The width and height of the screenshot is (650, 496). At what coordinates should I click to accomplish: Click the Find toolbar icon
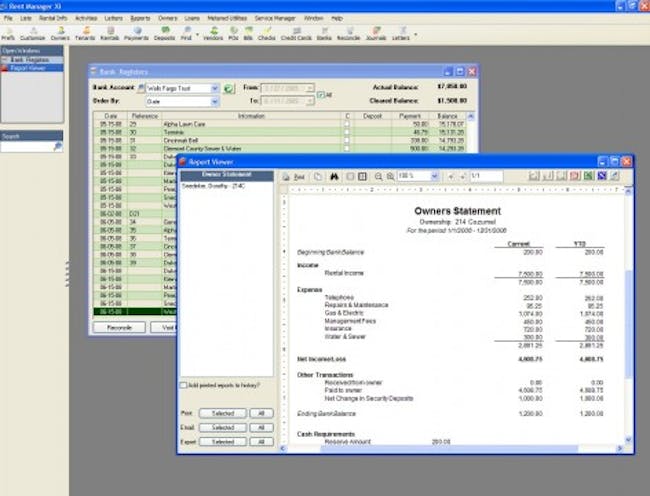coord(186,34)
